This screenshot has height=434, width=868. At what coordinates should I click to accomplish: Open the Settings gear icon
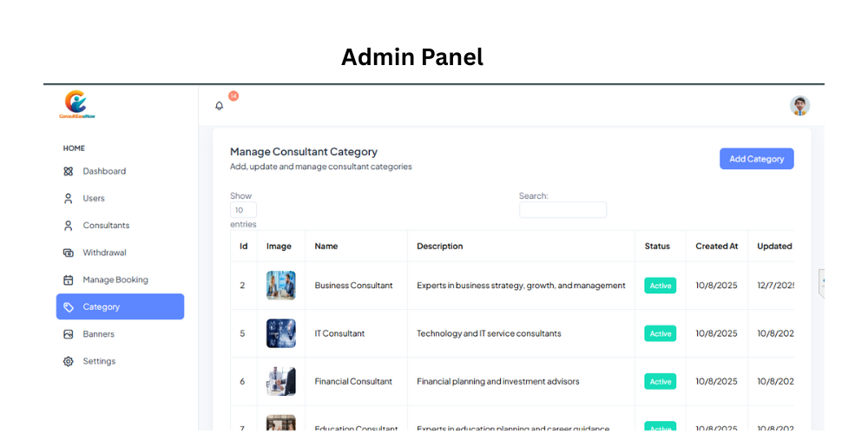tap(68, 361)
